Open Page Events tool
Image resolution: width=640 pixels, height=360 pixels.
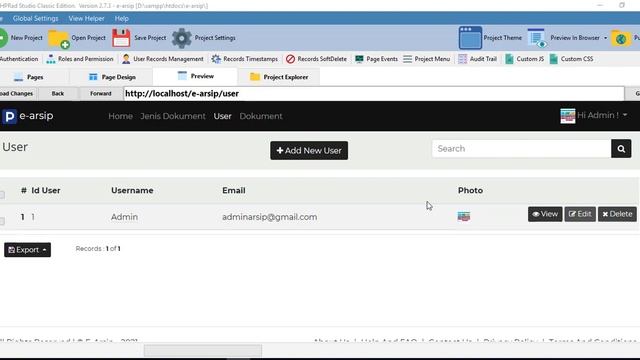click(376, 59)
